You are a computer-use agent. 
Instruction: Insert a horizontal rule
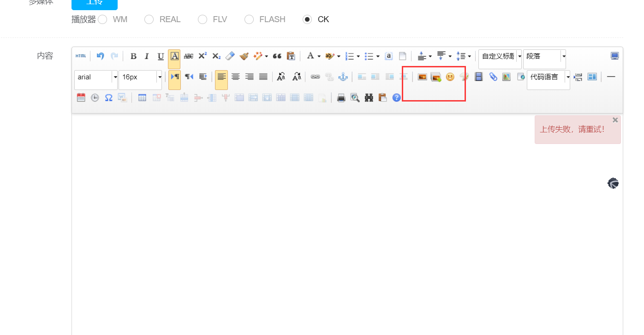coord(611,77)
